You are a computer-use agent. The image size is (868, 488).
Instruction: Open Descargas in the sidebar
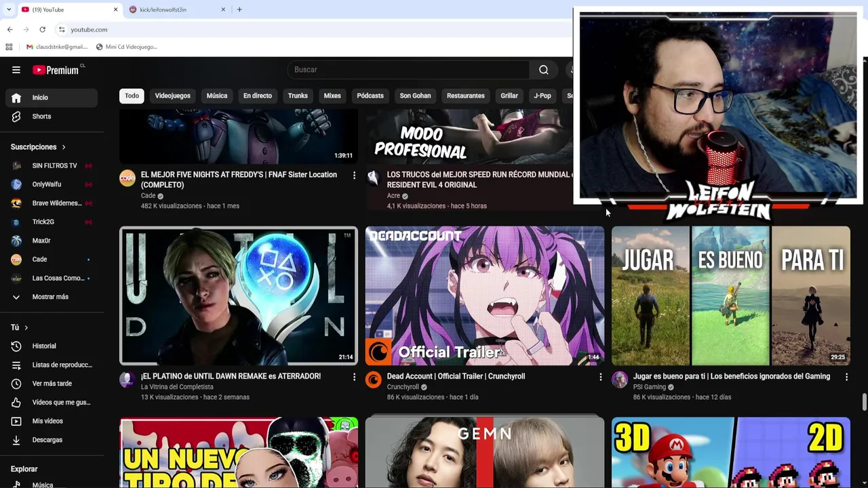coord(52,440)
